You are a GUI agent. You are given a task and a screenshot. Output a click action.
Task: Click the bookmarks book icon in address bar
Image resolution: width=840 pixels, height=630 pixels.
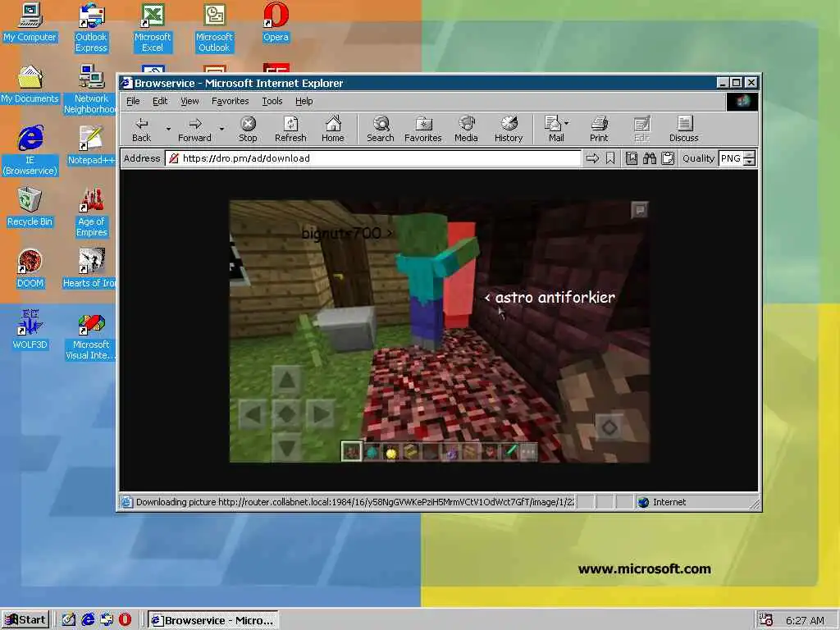coord(632,158)
